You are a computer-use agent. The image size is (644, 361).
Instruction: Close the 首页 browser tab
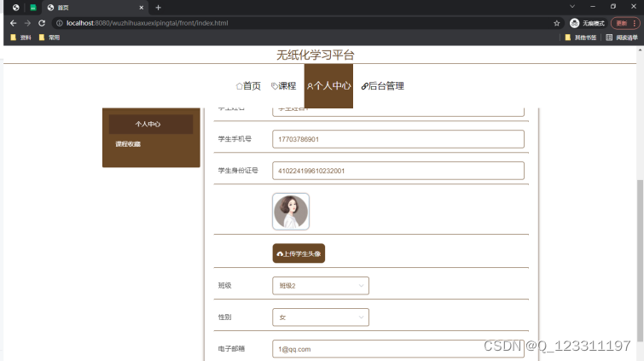(x=142, y=8)
